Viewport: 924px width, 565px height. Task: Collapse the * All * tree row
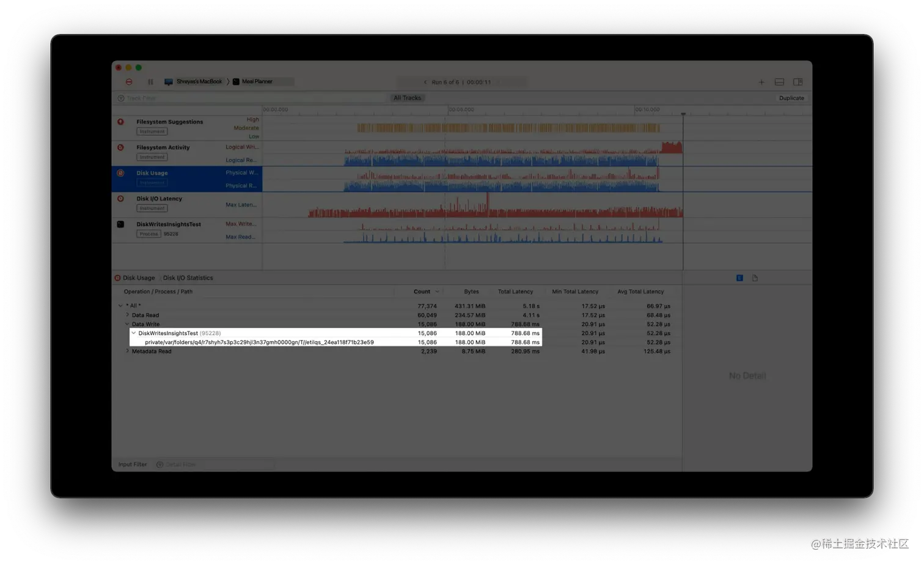pyautogui.click(x=120, y=306)
